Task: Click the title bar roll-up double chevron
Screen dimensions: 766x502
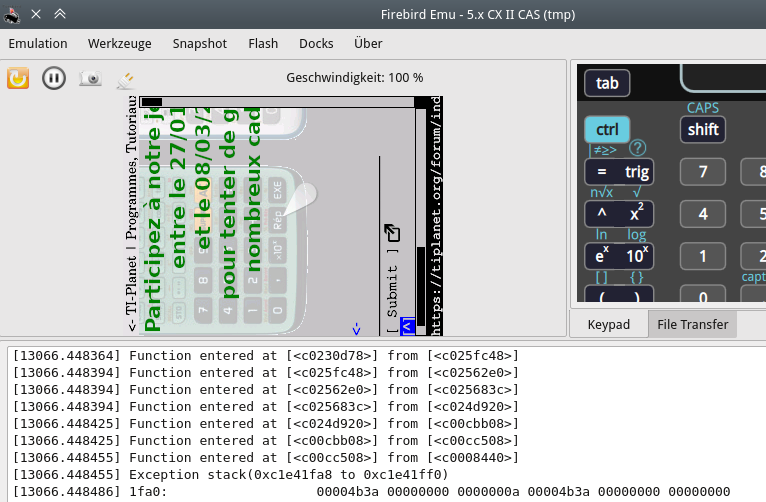Action: [x=60, y=14]
